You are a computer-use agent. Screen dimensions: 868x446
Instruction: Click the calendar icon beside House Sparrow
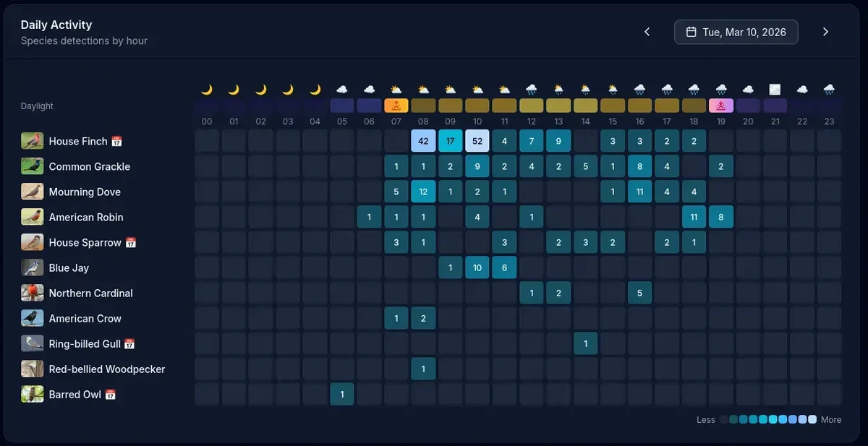(x=130, y=243)
